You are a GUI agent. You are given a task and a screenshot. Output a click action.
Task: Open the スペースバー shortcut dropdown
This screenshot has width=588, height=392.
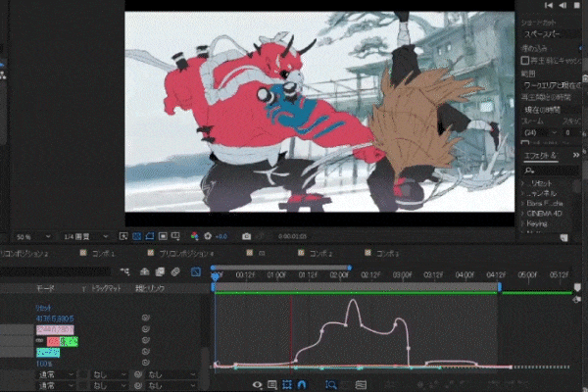[551, 34]
